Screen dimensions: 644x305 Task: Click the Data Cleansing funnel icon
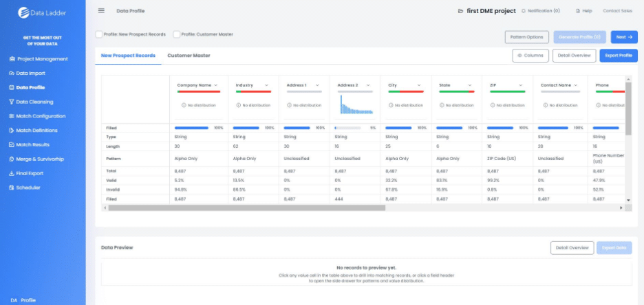[12, 102]
